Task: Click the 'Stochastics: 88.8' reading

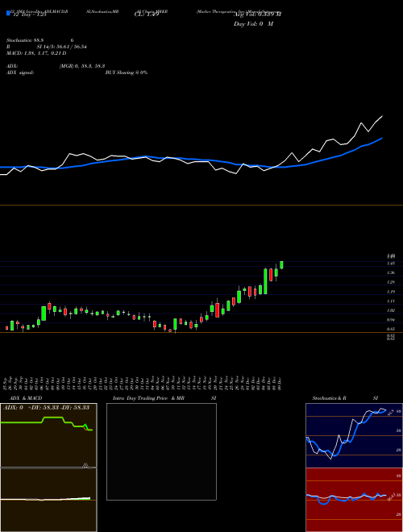Action: 27,40
